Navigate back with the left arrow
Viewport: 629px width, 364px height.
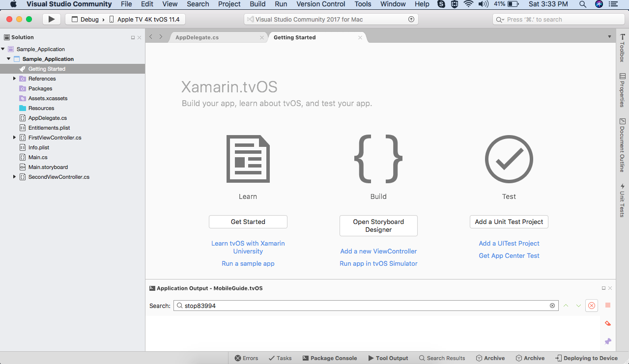(151, 37)
